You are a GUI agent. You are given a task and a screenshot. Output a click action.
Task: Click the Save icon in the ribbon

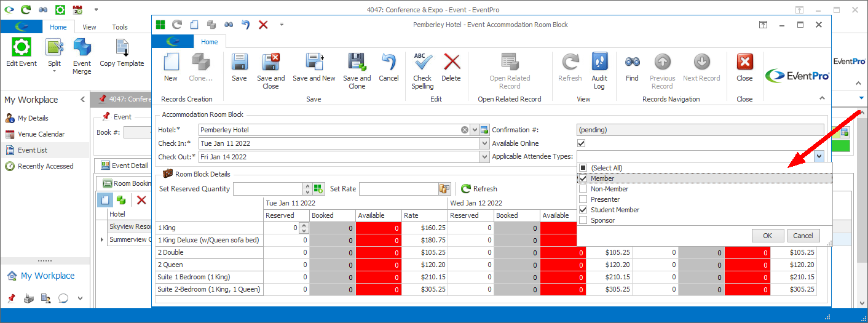pyautogui.click(x=239, y=68)
